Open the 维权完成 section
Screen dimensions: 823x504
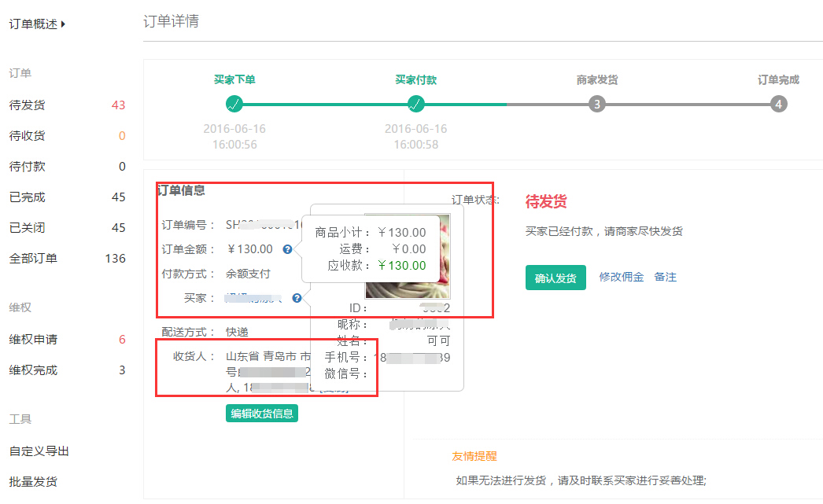33,370
